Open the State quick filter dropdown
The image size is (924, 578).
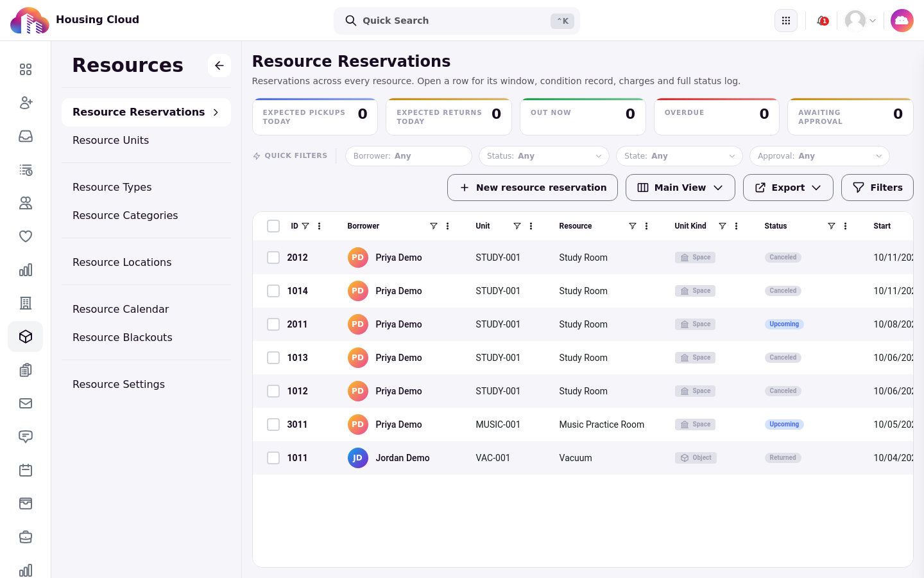click(x=680, y=156)
